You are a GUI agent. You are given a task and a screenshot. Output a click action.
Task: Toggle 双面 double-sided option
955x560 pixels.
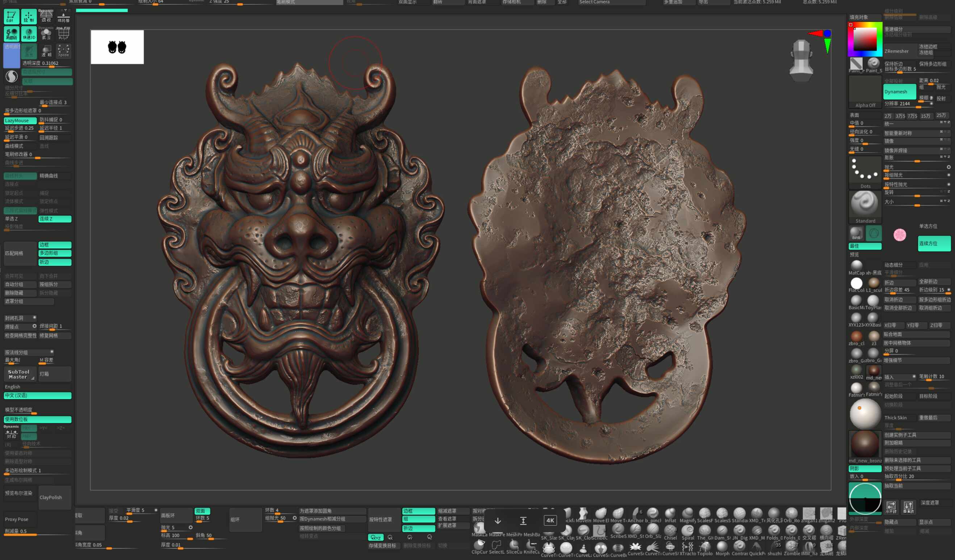point(202,511)
